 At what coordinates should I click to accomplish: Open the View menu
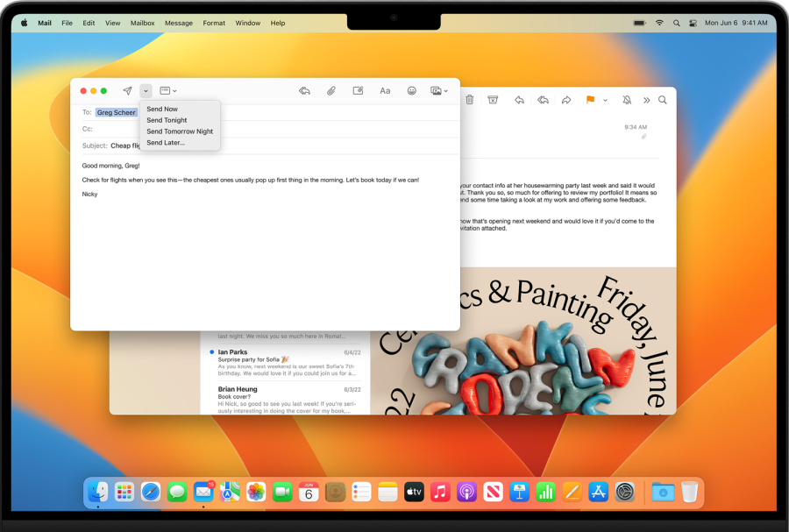(113, 23)
